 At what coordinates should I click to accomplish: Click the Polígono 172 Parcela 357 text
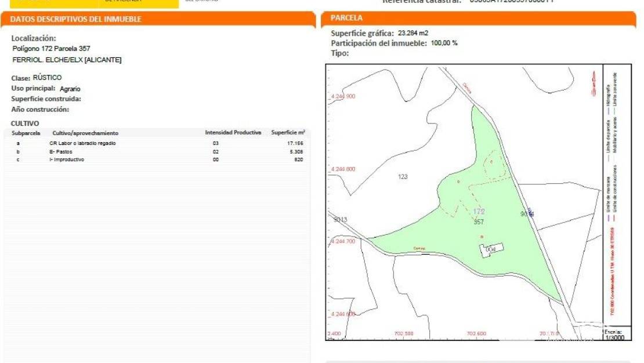pyautogui.click(x=51, y=49)
